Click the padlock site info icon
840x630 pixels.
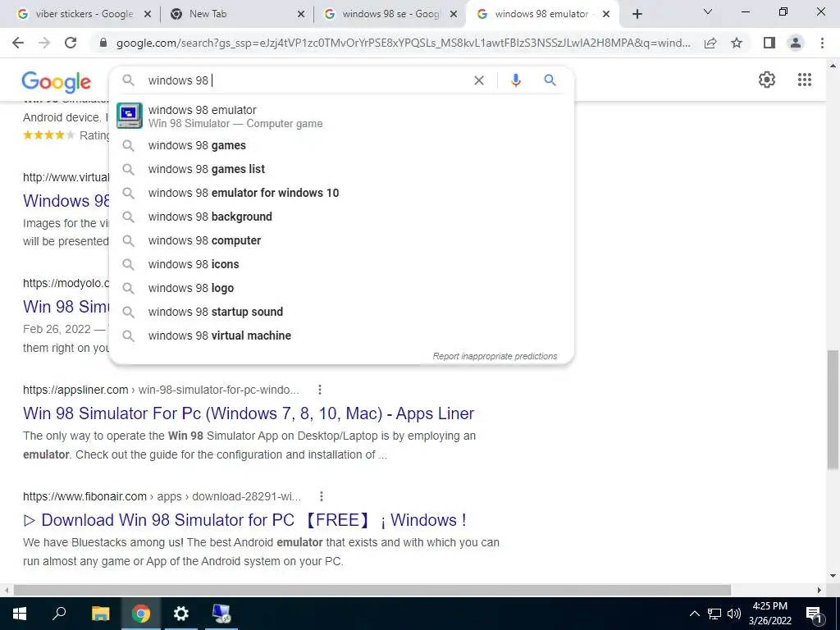103,43
